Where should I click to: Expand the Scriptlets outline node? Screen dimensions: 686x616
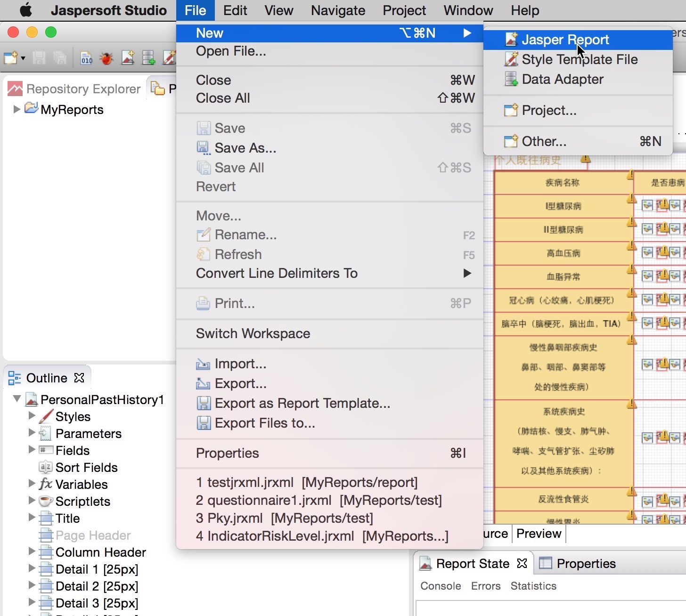pos(32,500)
